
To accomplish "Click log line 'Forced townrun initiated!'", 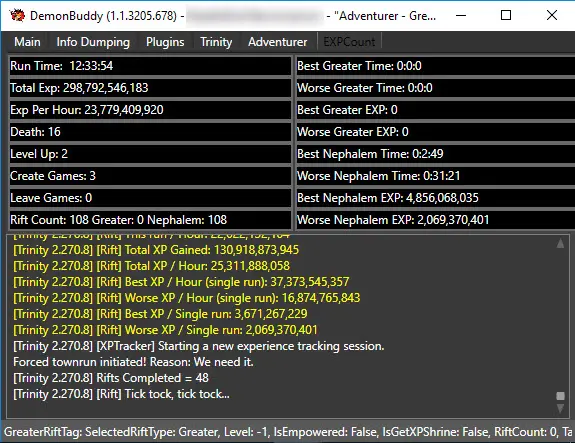I will pyautogui.click(x=133, y=362).
